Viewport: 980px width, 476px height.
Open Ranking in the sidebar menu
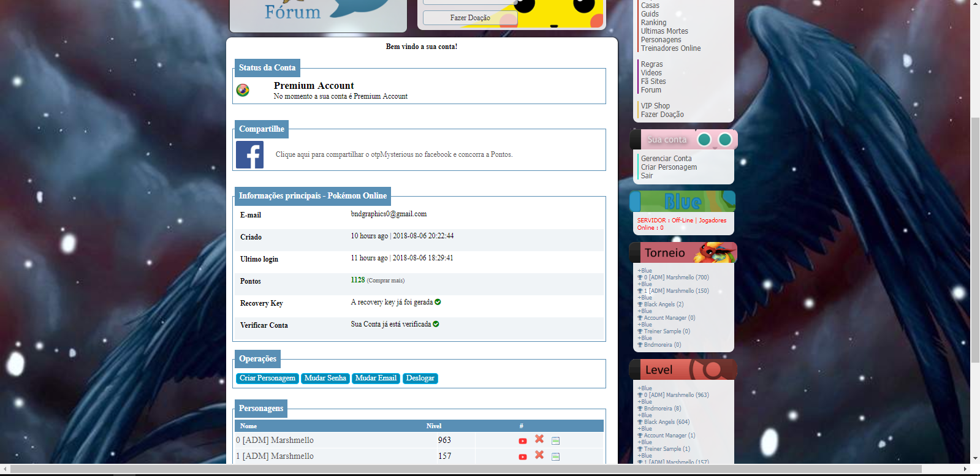click(654, 23)
